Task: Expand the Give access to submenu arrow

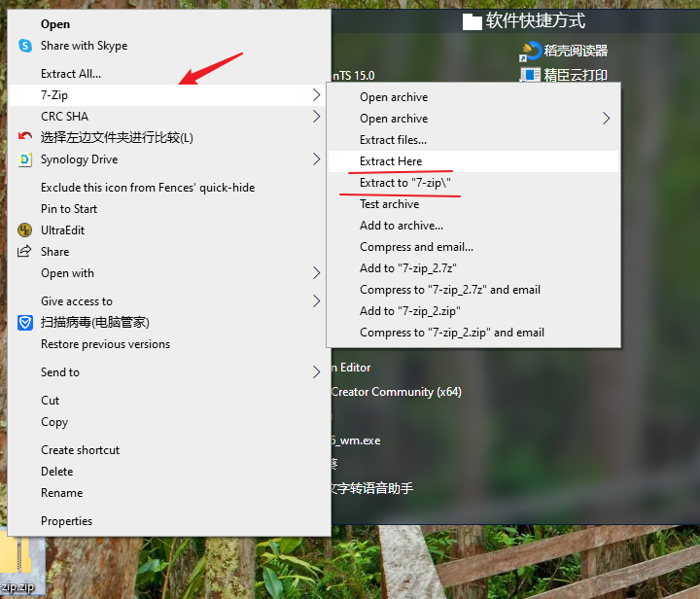Action: tap(317, 301)
